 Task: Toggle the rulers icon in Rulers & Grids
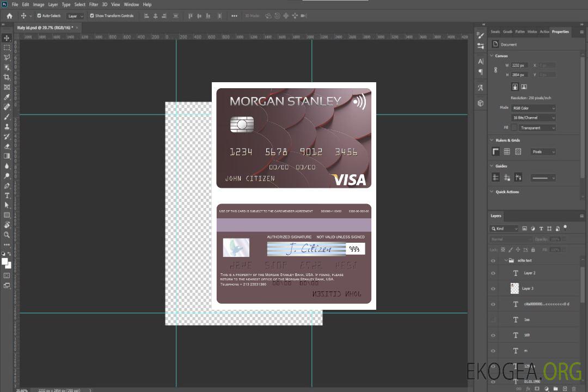coord(496,151)
